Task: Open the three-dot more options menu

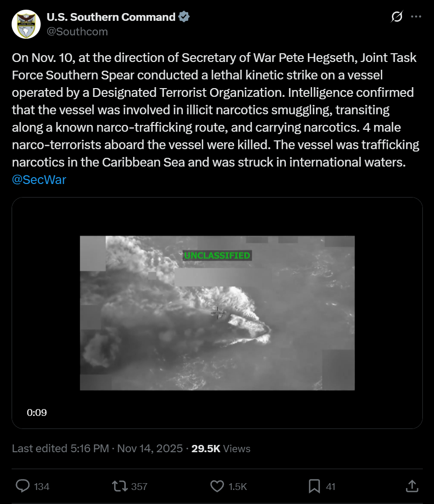Action: point(416,16)
